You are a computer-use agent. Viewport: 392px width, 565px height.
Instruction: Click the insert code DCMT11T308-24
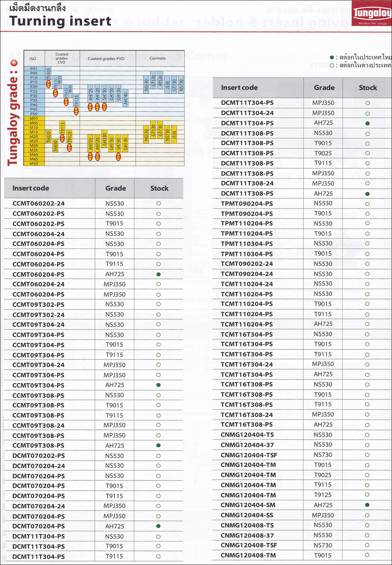coord(248,183)
